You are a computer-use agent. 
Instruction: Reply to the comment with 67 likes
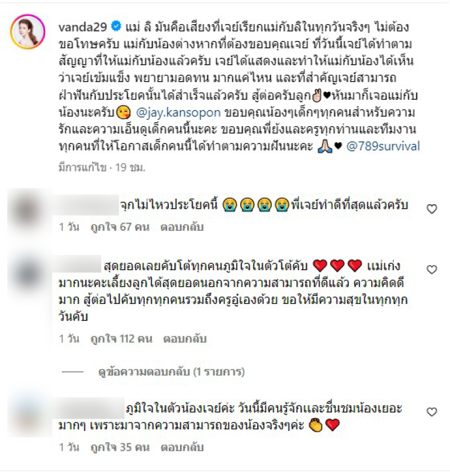[182, 227]
